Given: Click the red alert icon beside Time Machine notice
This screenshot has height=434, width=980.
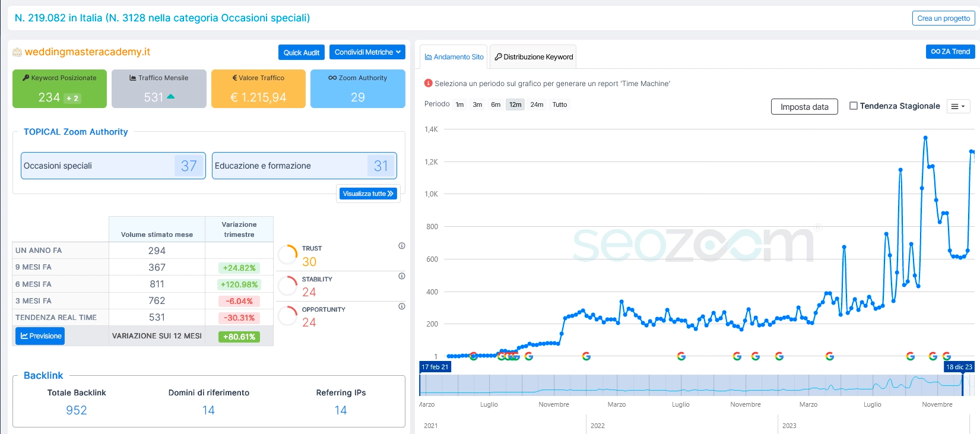Looking at the screenshot, I should click(428, 83).
